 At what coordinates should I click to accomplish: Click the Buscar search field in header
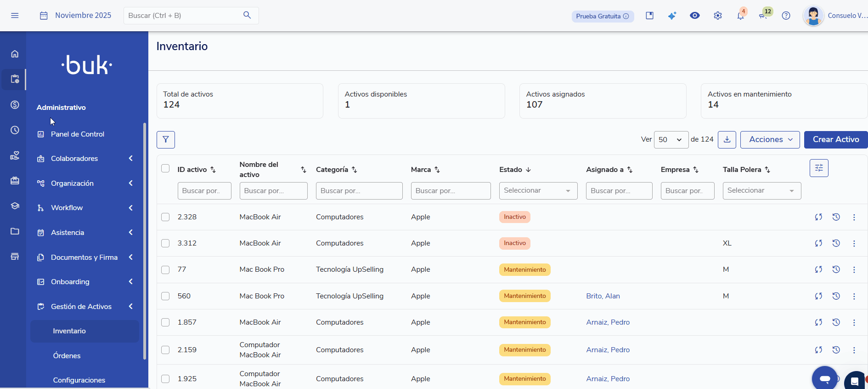pos(184,16)
